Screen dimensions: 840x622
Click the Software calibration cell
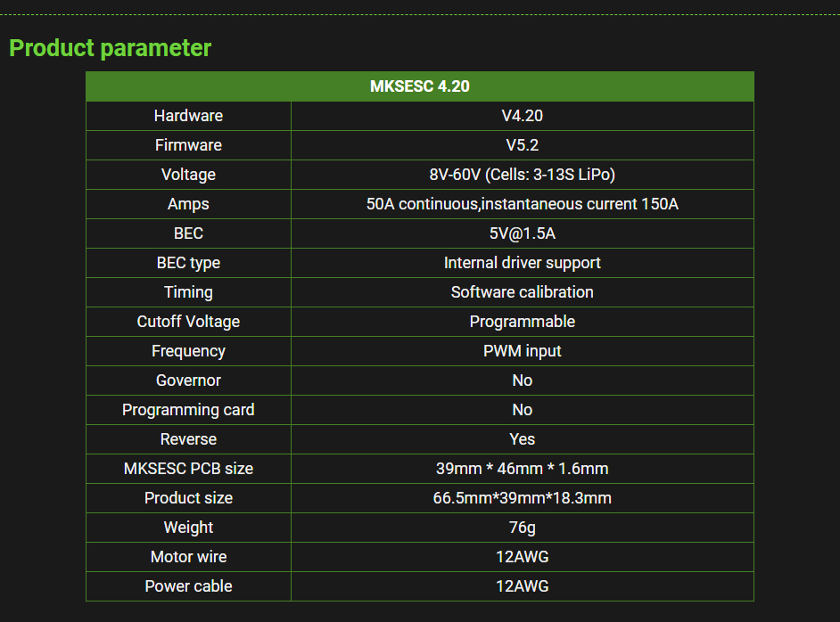pyautogui.click(x=522, y=292)
